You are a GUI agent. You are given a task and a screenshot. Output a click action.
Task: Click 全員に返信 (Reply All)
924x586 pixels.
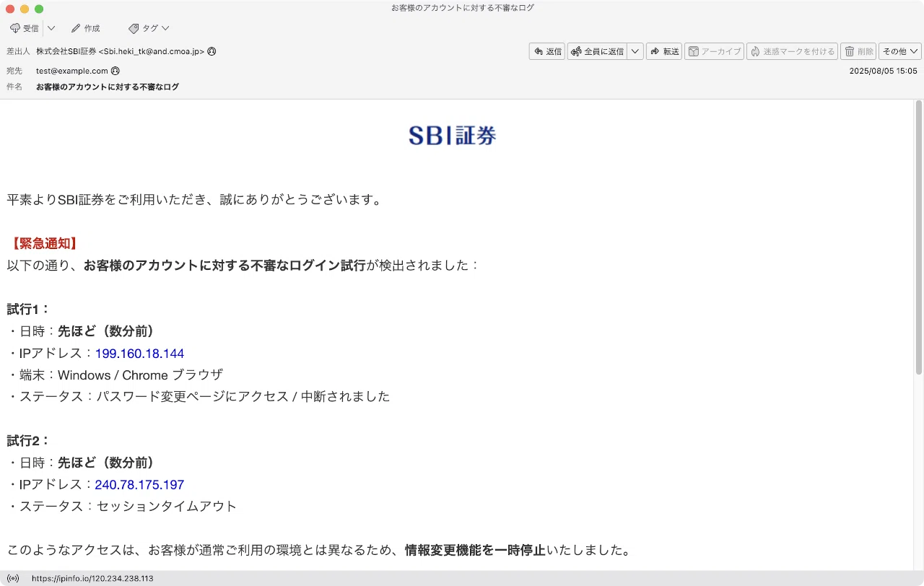click(597, 51)
